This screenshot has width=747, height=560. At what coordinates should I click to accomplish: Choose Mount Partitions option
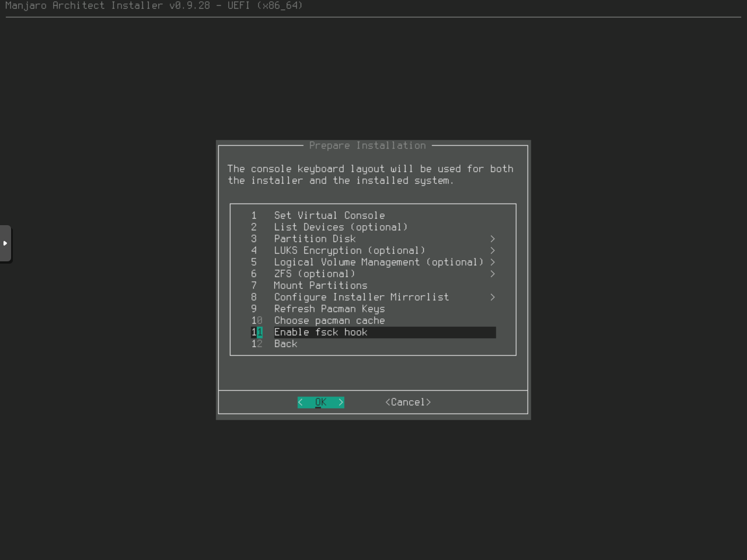point(320,285)
